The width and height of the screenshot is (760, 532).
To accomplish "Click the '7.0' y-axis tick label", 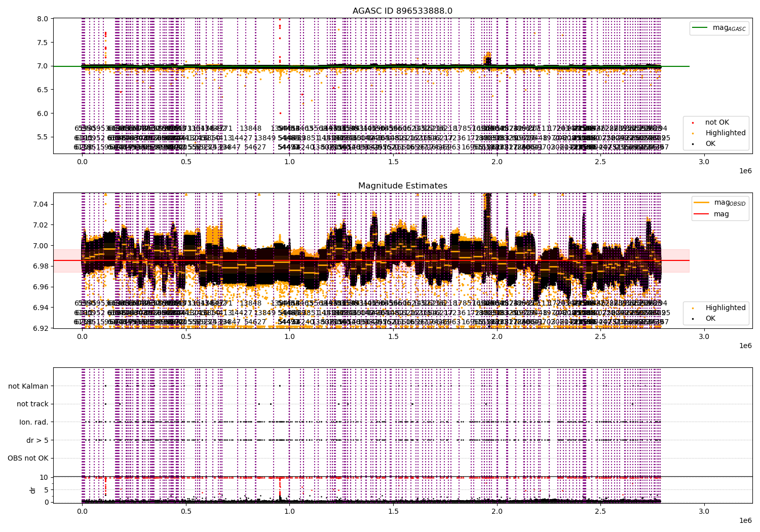I will 43,66.
